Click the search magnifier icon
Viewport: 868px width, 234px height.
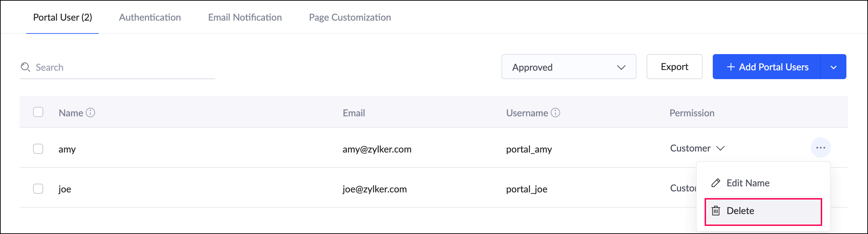25,67
